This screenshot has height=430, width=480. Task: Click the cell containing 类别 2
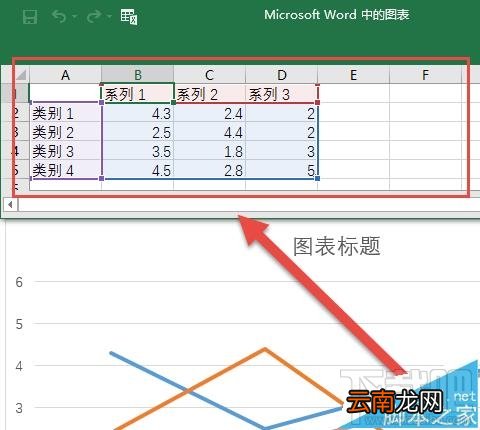(x=65, y=132)
